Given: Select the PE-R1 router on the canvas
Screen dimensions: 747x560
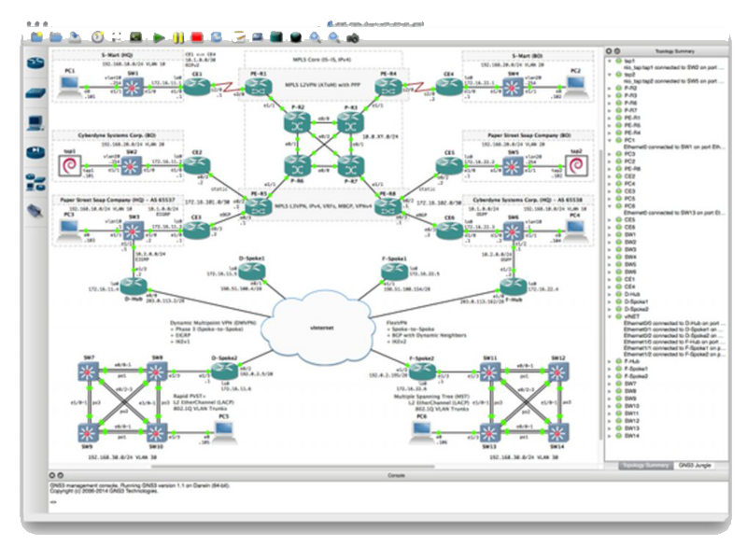Looking at the screenshot, I should [259, 88].
